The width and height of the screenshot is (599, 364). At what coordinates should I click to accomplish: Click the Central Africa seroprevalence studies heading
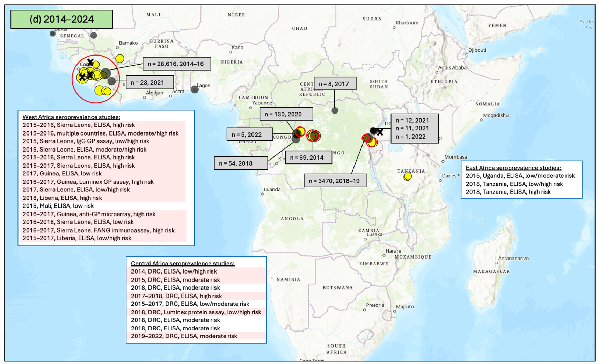(x=182, y=263)
